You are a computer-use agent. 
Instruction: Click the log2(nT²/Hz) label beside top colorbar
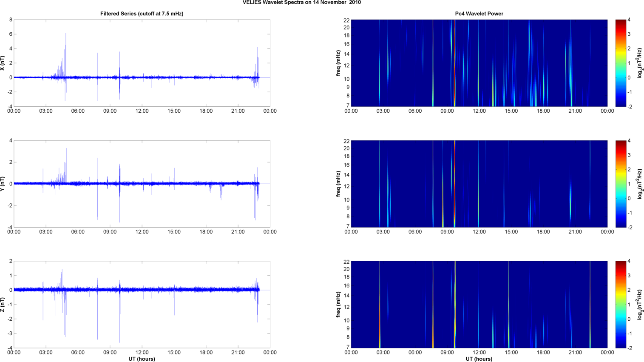[639, 63]
